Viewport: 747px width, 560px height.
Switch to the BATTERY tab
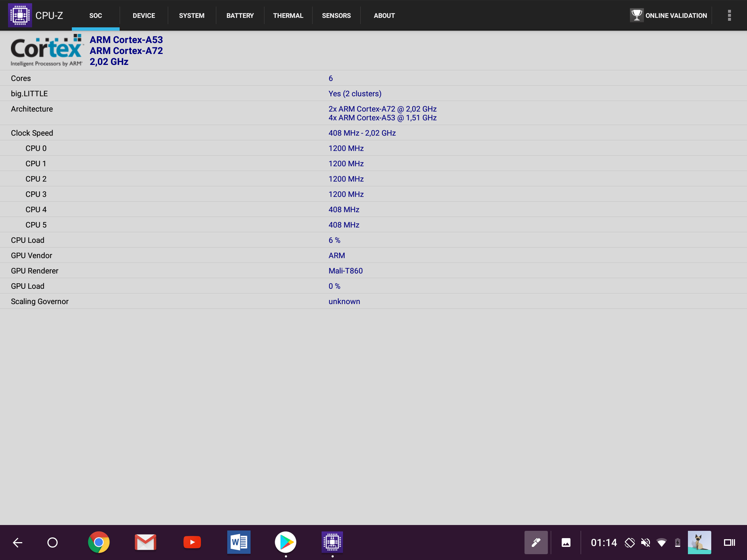tap(240, 15)
